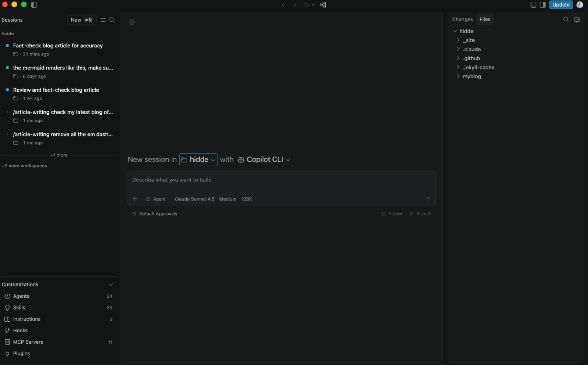Open session /article-writing check my latest blog
This screenshot has width=588, height=365.
(x=59, y=116)
